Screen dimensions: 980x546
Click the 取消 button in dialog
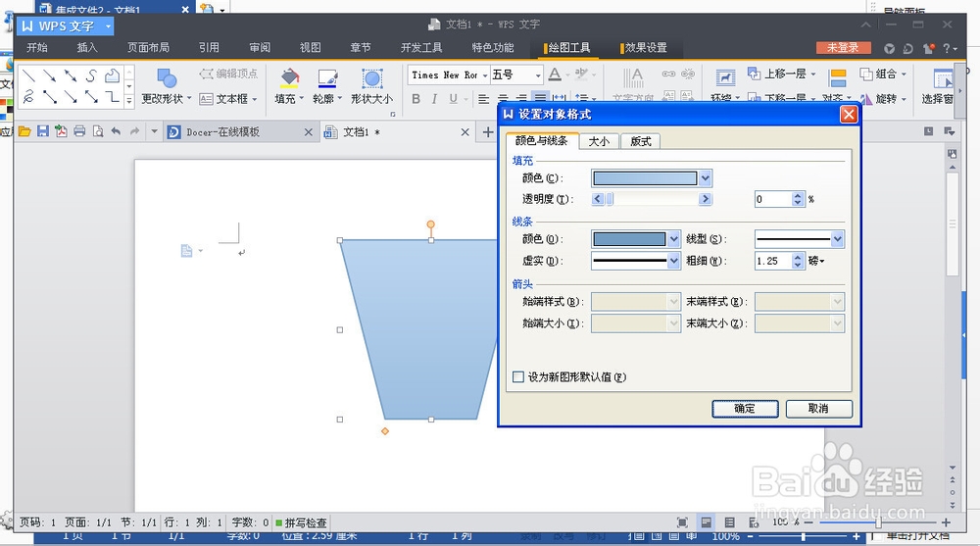pos(818,409)
